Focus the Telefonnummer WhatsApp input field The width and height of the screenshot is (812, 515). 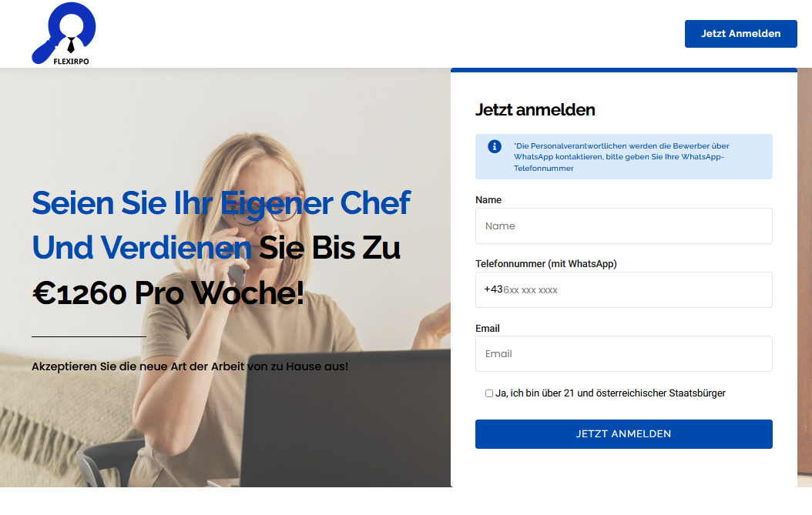623,290
